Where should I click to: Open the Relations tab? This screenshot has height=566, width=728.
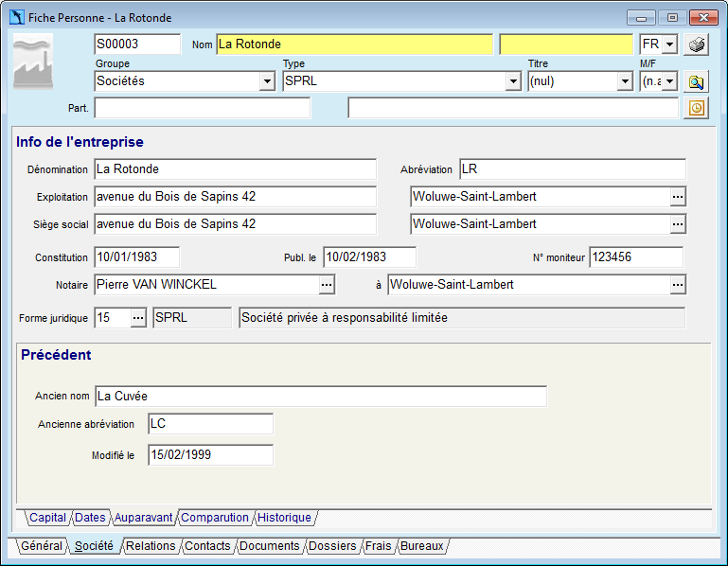coord(151,545)
